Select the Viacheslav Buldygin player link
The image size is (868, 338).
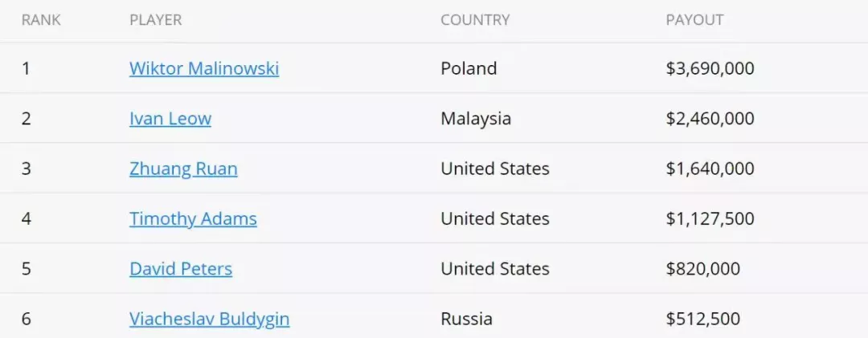pos(210,319)
